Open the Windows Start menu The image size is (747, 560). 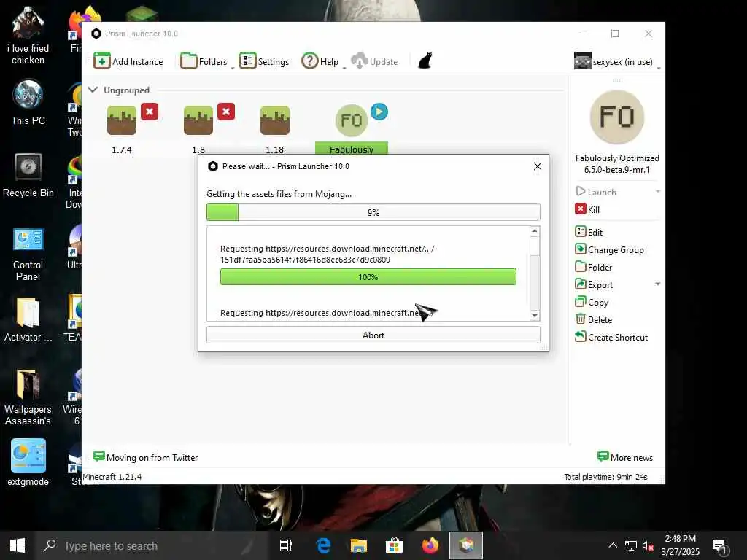(x=18, y=545)
